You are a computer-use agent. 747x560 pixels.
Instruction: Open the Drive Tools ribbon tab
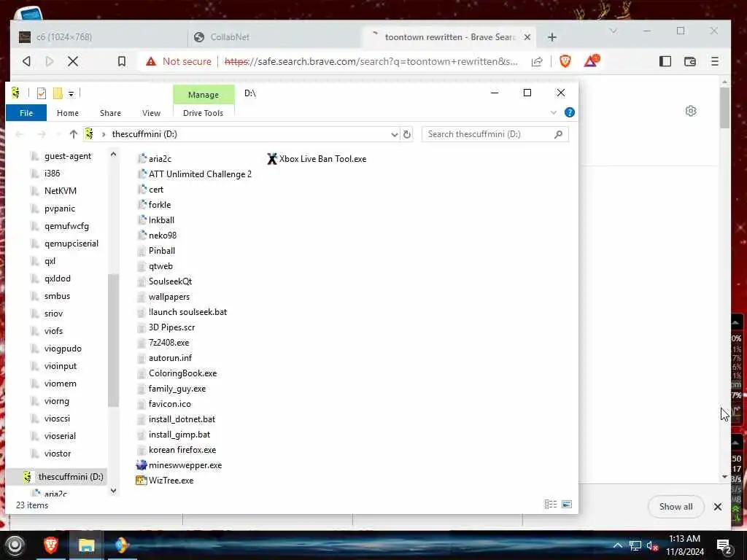[203, 113]
